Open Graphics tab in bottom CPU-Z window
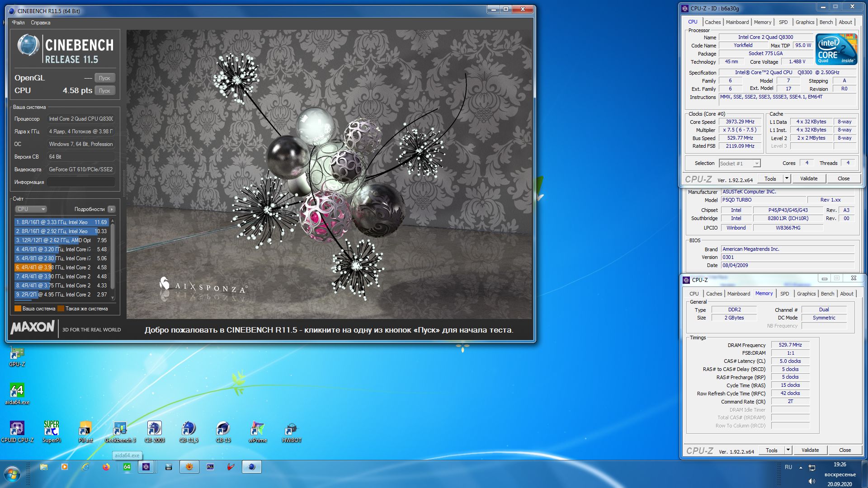Viewport: 868px width, 488px height. [x=807, y=294]
